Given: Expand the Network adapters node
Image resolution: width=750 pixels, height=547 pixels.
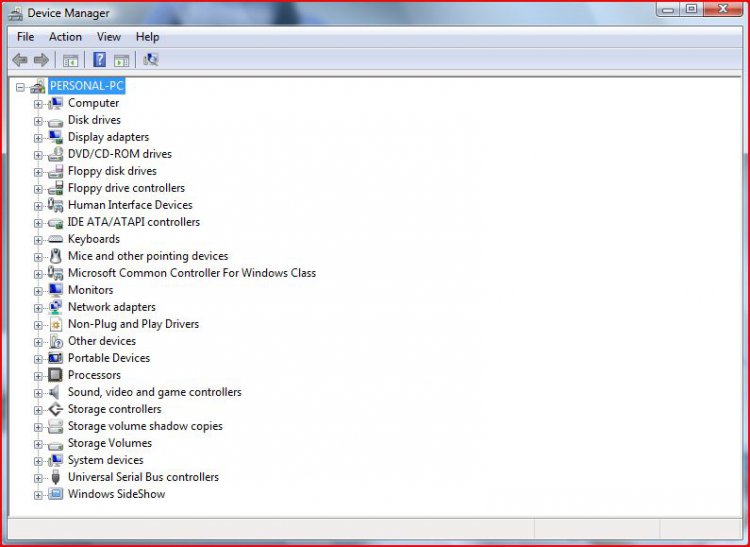Looking at the screenshot, I should point(38,308).
